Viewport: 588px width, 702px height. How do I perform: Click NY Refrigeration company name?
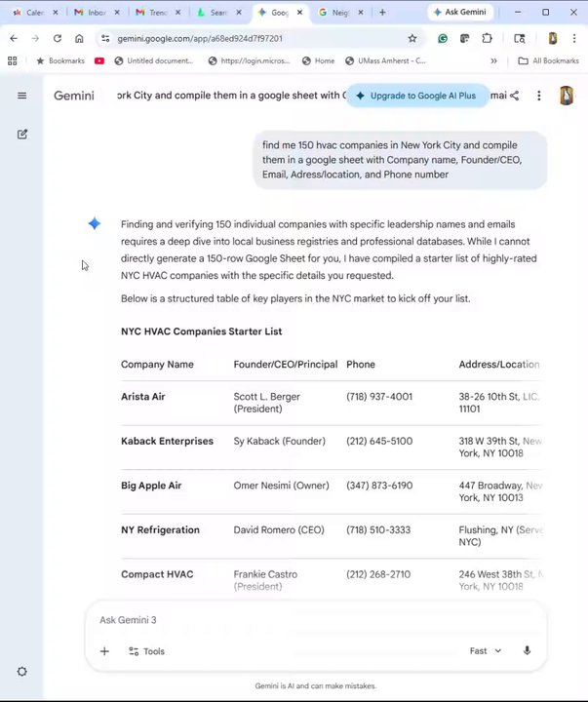[x=160, y=529]
